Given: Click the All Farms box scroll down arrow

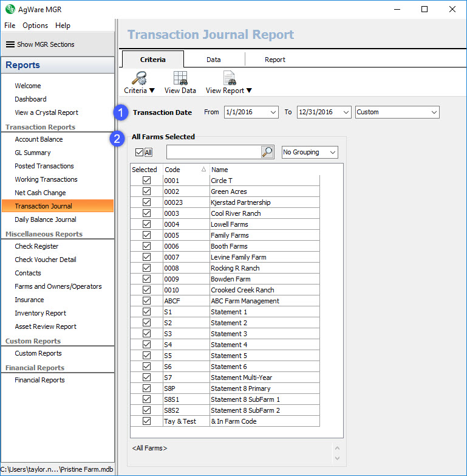Looking at the screenshot, I should tap(337, 458).
